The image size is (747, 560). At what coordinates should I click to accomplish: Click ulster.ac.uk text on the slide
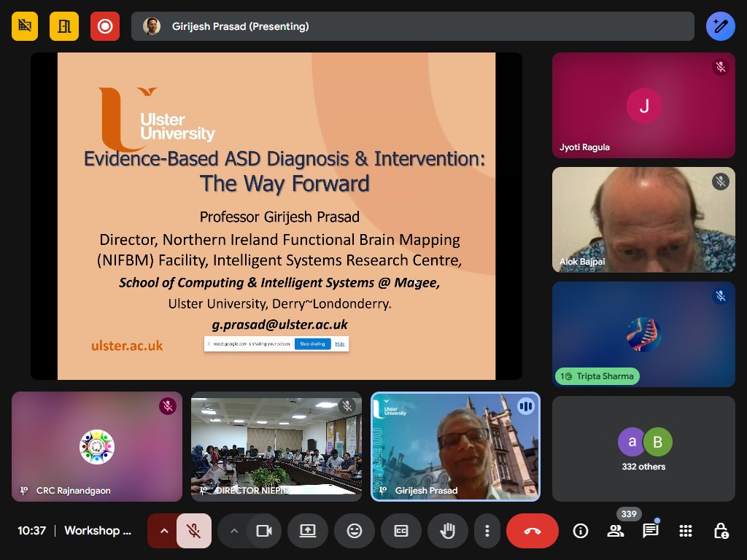127,346
